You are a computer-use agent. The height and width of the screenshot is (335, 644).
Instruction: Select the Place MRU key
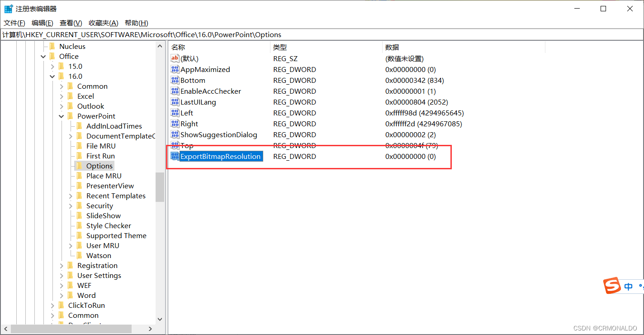coord(104,176)
